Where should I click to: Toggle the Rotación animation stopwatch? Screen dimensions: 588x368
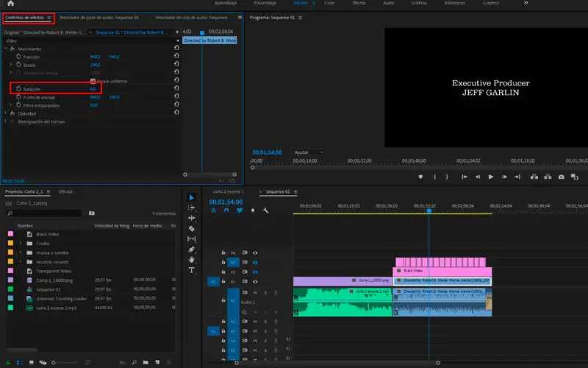click(x=18, y=89)
